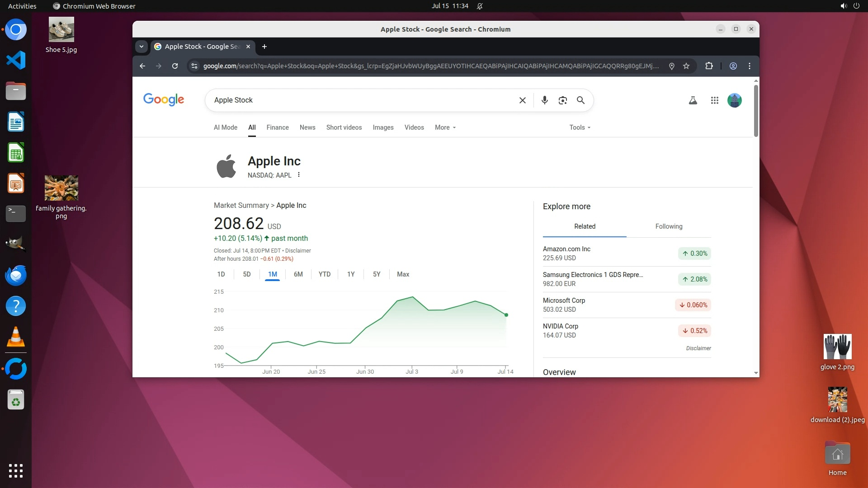Bookmark this page with star icon

686,66
